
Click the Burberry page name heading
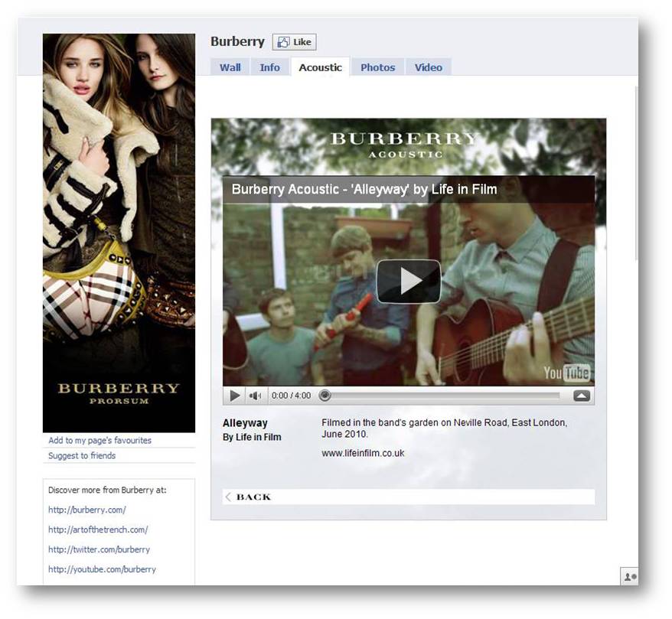click(237, 41)
